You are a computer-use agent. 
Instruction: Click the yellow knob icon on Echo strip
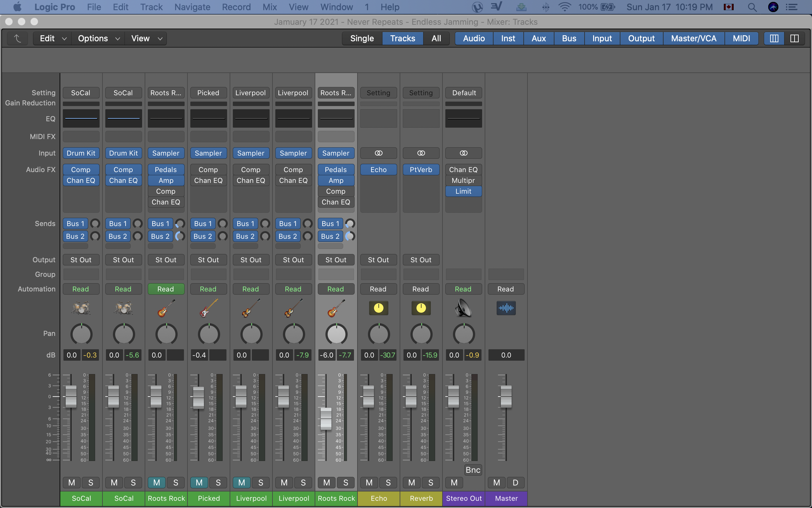(x=378, y=308)
